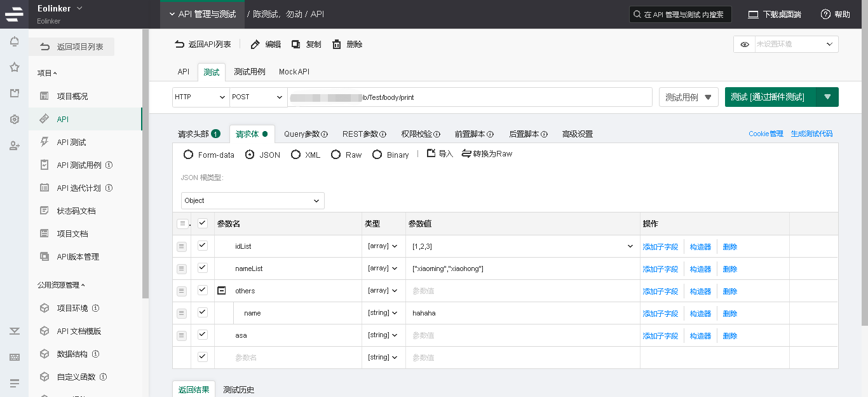
Task: Open the POST request method dropdown
Action: pyautogui.click(x=258, y=97)
